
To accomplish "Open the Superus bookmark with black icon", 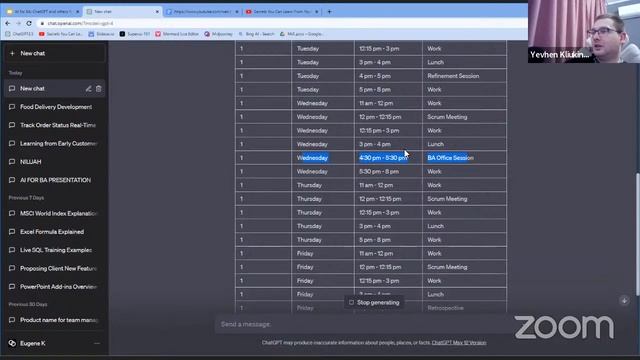I will pyautogui.click(x=135, y=34).
